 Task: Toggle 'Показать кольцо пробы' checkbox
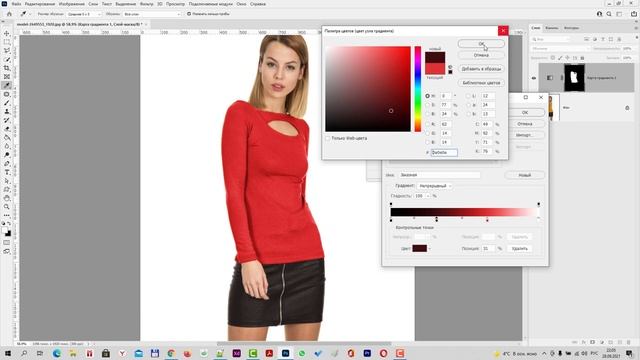pos(189,14)
